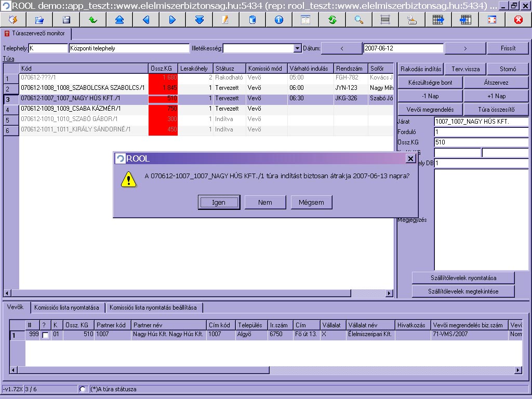Screen dimensions: 532x399
Task: Tick the checkbox in customer row 999
Action: (x=45, y=335)
